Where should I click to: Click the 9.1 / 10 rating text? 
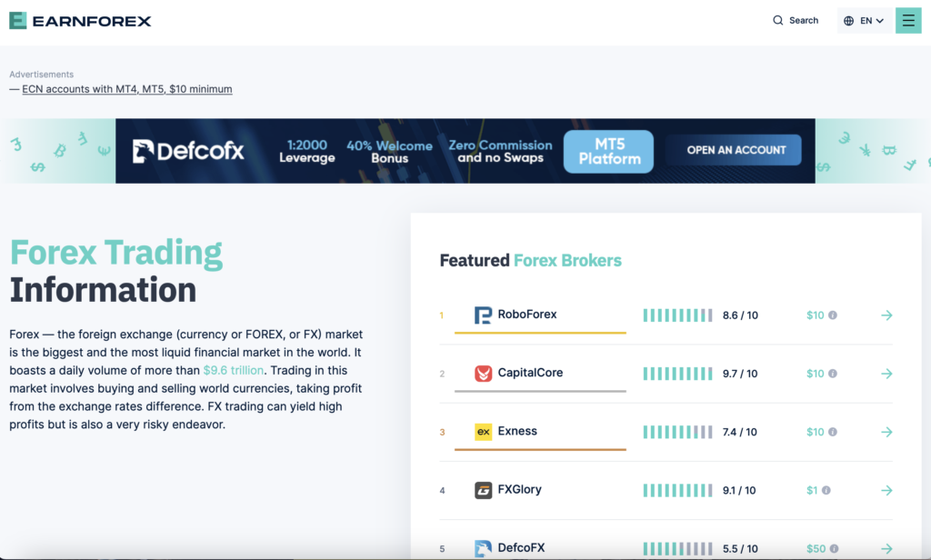[x=739, y=491]
